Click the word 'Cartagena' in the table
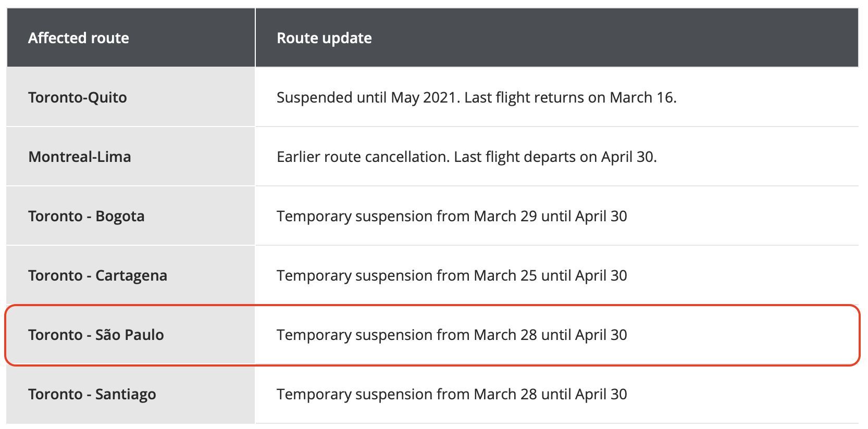Screen dimensions: 868x429 [x=131, y=276]
